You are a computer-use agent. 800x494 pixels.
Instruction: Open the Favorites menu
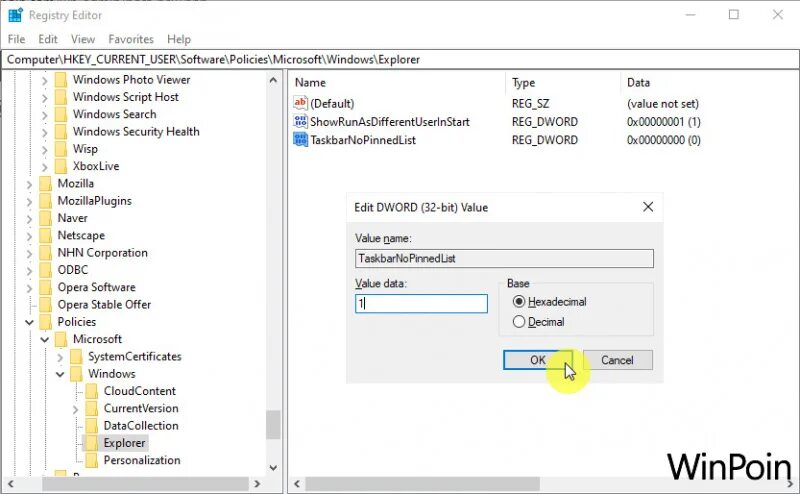[x=131, y=39]
